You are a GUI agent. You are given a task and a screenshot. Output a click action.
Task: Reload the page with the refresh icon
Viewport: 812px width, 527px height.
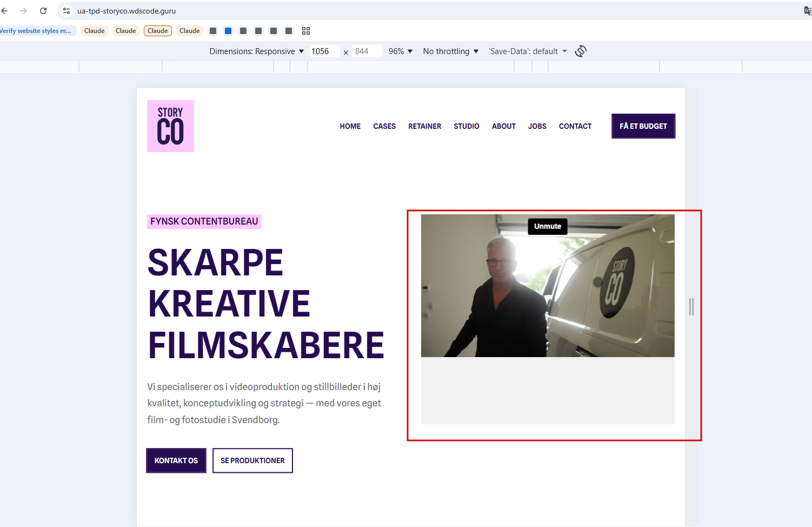(x=43, y=11)
